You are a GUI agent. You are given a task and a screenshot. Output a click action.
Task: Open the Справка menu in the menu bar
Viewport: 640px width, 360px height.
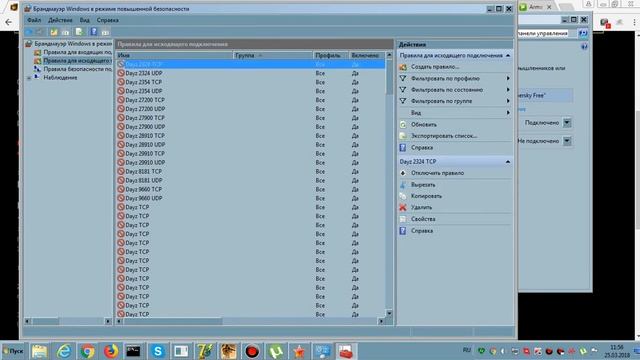tap(108, 20)
